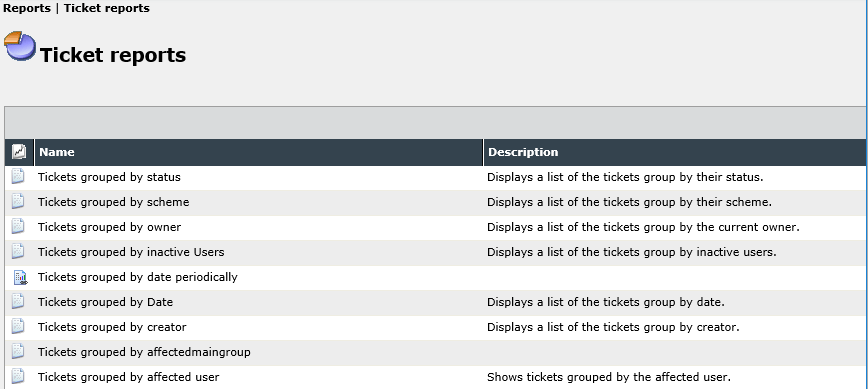868x389 pixels.
Task: Click the document icon beside Tickets grouped by status
Action: (x=18, y=177)
